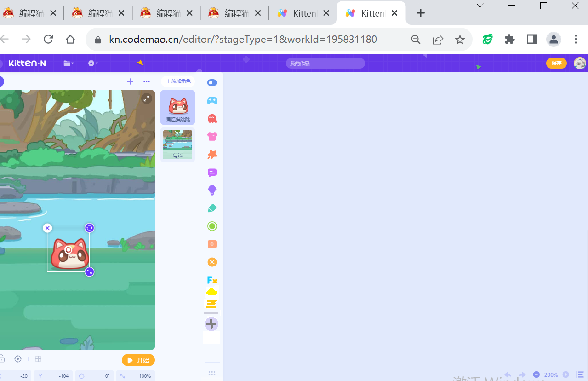This screenshot has height=381, width=588.
Task: Click the plus button to add extensions
Action: pyautogui.click(x=211, y=324)
